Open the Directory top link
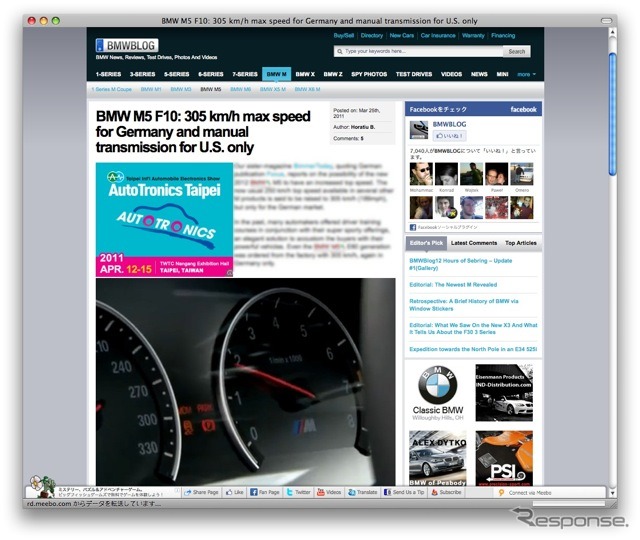Image resolution: width=640 pixels, height=540 pixels. click(x=371, y=36)
